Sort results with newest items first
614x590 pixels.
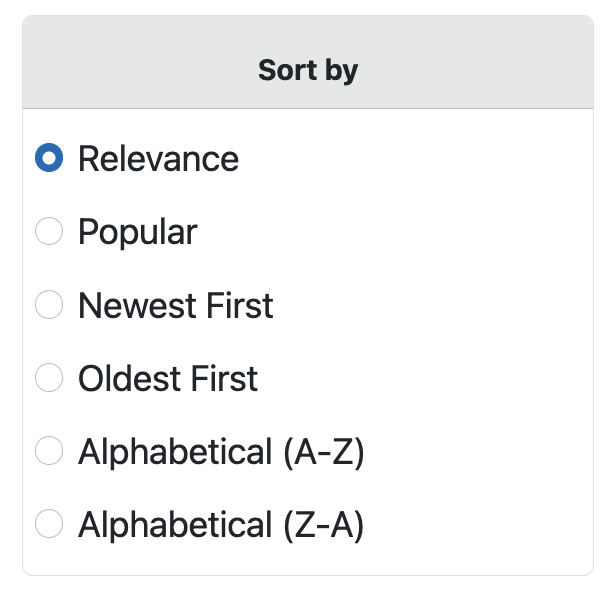(49, 305)
